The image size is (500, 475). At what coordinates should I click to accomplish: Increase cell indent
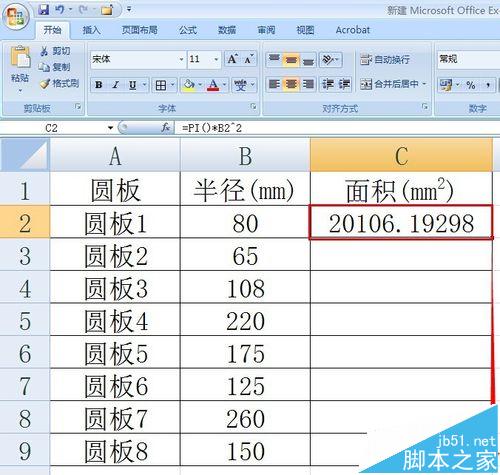344,84
